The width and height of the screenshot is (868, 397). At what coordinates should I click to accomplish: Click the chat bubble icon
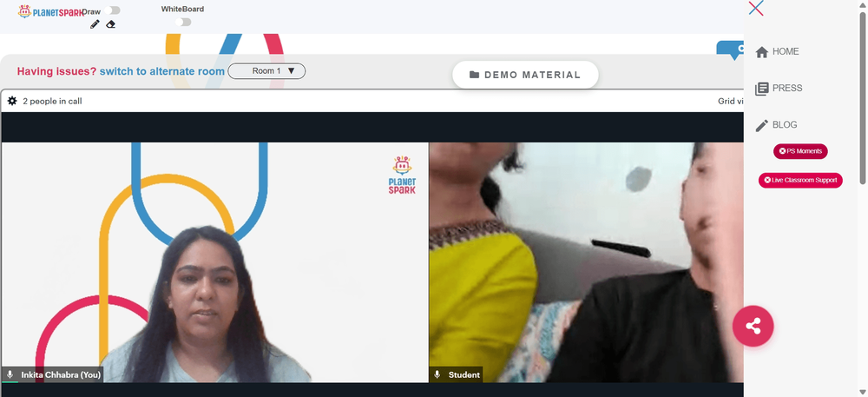click(731, 50)
